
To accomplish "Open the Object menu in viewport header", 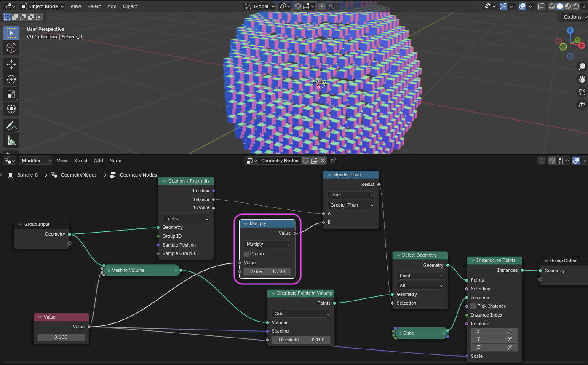I will pyautogui.click(x=130, y=6).
